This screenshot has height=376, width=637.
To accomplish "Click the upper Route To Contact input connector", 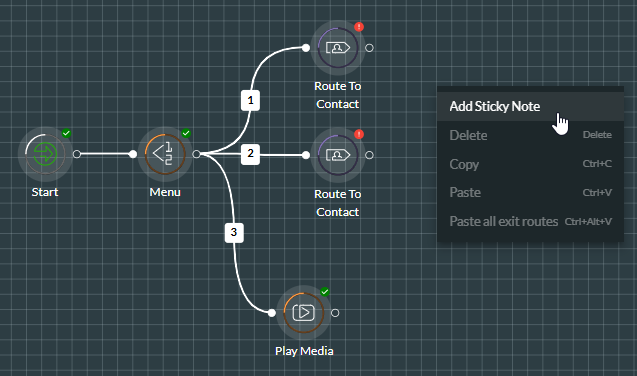I will (306, 48).
